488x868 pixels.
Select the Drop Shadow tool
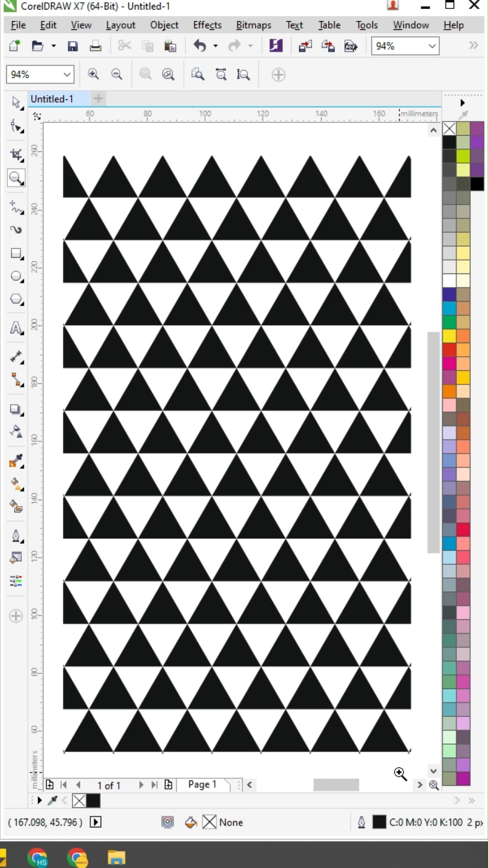(16, 409)
